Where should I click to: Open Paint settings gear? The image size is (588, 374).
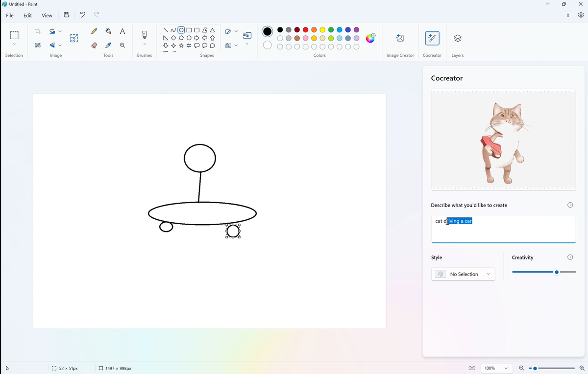[581, 15]
